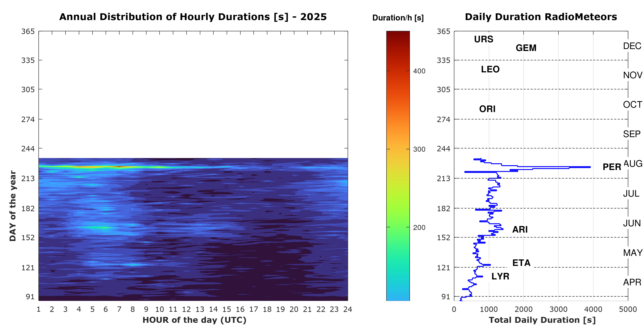Click the LYR shower label
The image size is (644, 330).
coord(500,276)
